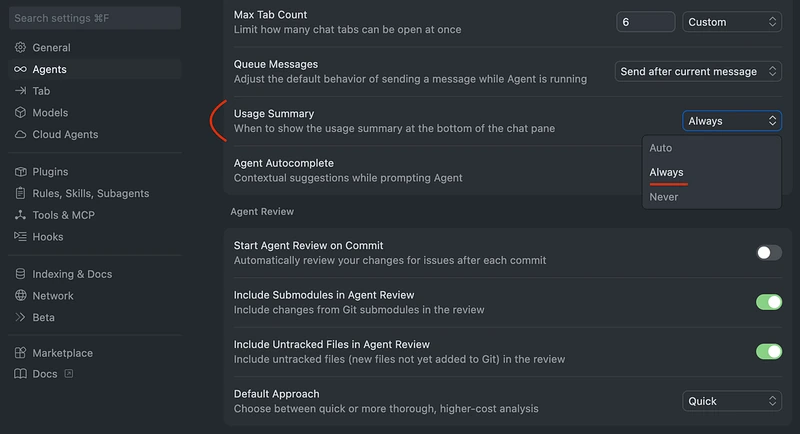This screenshot has height=434, width=800.
Task: Open Models cube icon
Action: (x=20, y=113)
